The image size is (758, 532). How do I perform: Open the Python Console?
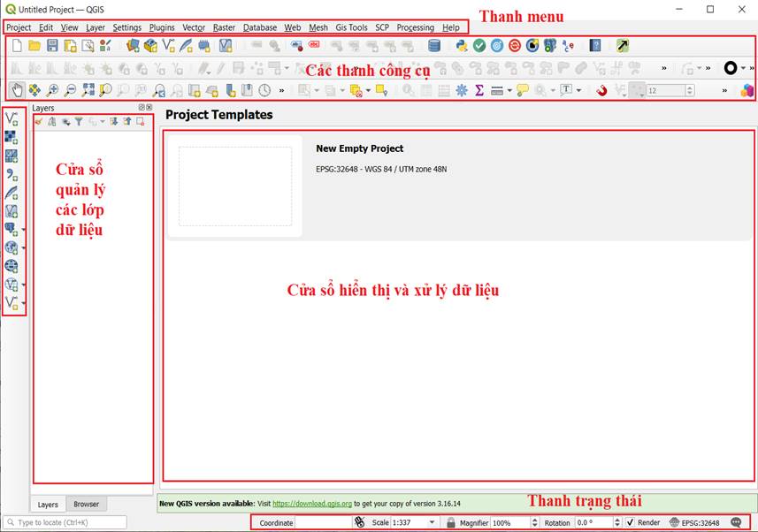point(461,46)
